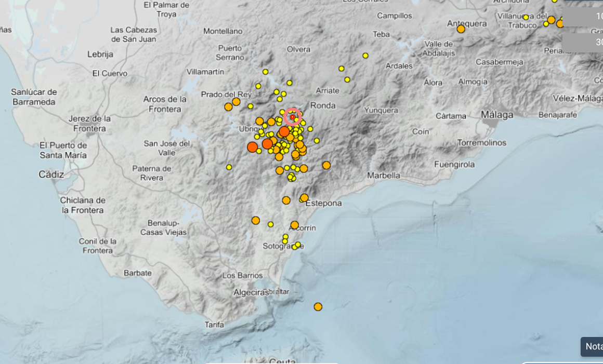The image size is (603, 364).
Task: Select the leftmost large dark-orange marker below Ubrique
Action: point(252,147)
